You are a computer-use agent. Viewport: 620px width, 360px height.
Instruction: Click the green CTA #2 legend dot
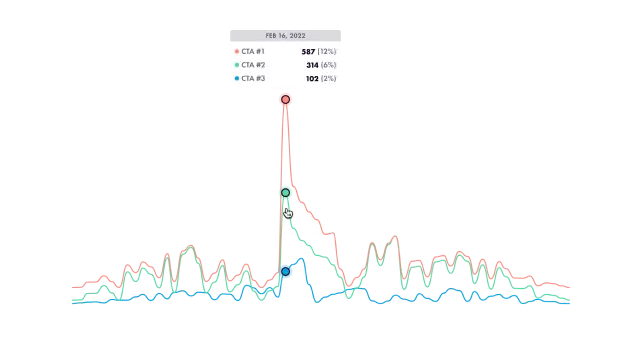click(x=237, y=65)
